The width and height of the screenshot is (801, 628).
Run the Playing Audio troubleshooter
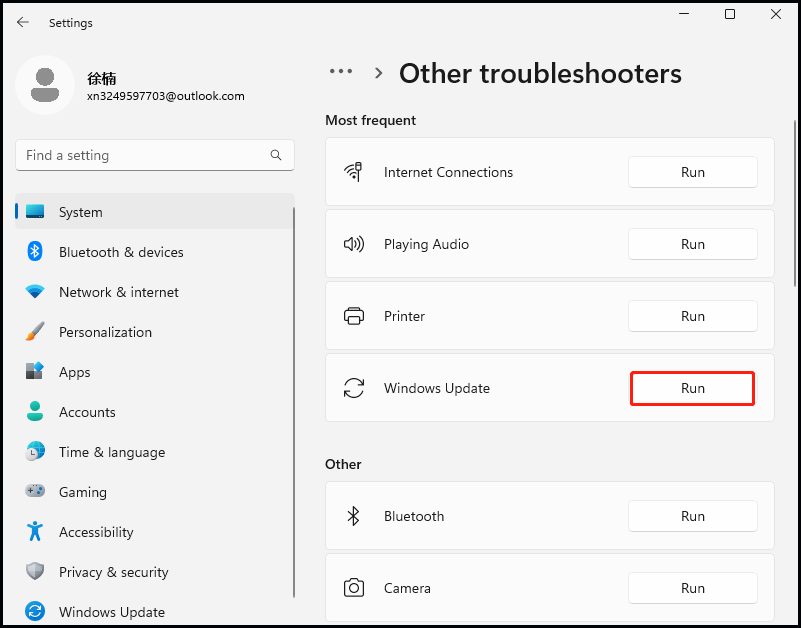(x=692, y=244)
